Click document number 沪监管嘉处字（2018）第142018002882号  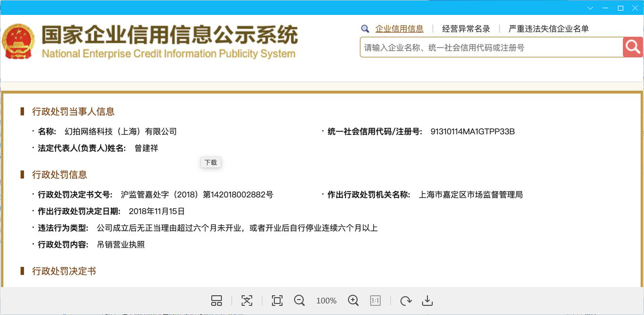tap(197, 195)
